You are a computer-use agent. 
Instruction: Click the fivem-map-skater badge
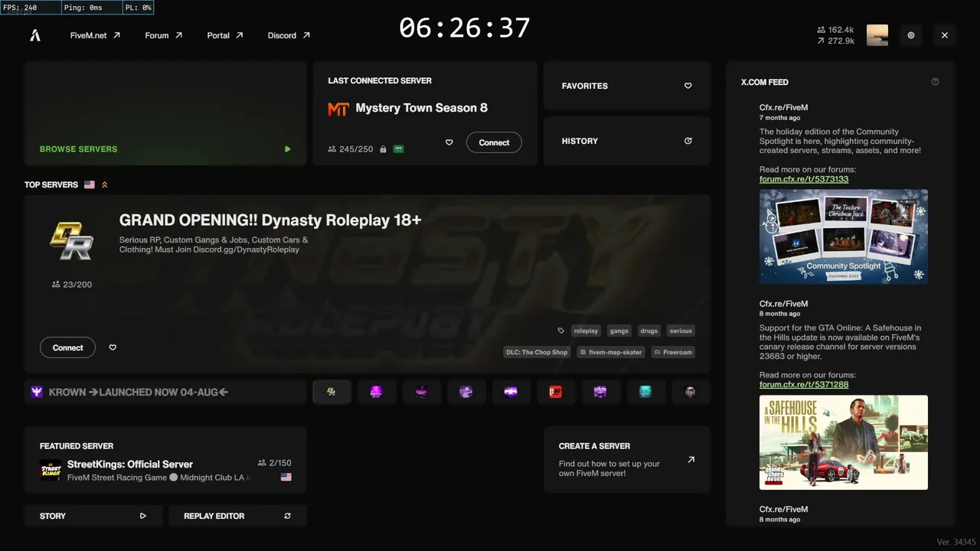(x=611, y=352)
